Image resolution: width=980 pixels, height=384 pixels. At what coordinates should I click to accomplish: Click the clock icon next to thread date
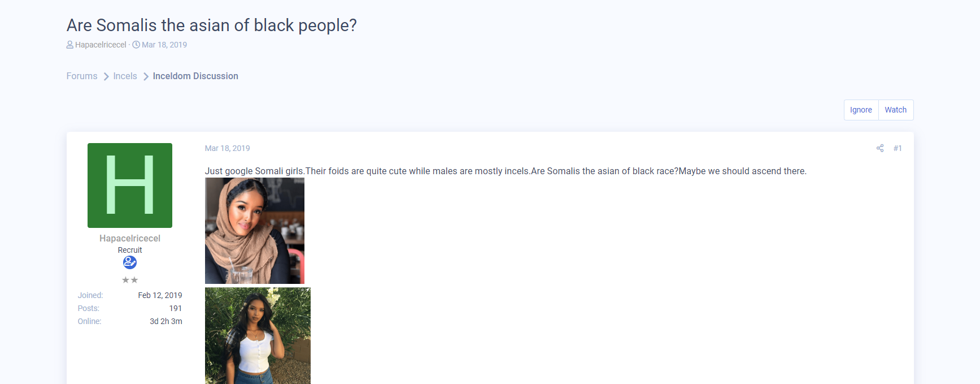pyautogui.click(x=136, y=45)
